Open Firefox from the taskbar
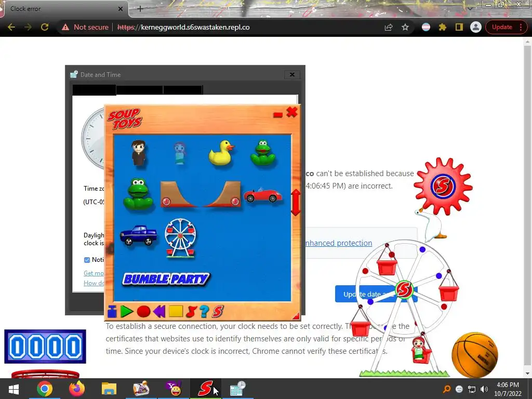Screen dimensions: 532x399 coord(77,389)
